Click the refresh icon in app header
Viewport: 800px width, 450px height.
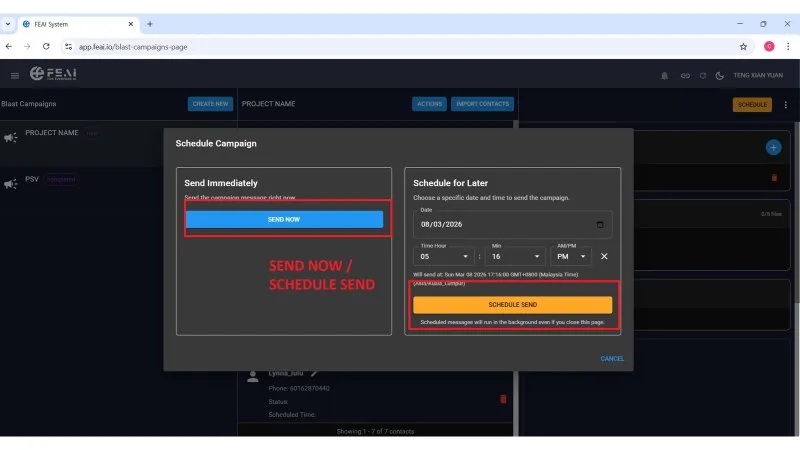[703, 76]
